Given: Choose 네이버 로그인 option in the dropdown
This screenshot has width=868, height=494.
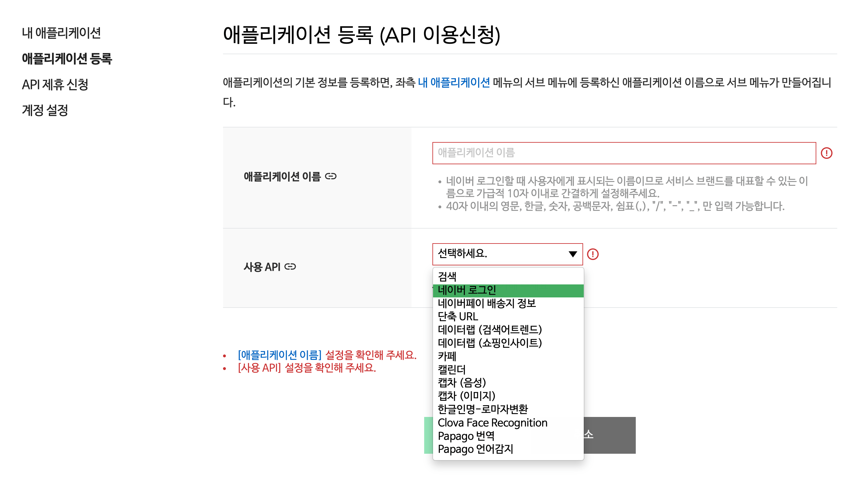Looking at the screenshot, I should click(467, 290).
